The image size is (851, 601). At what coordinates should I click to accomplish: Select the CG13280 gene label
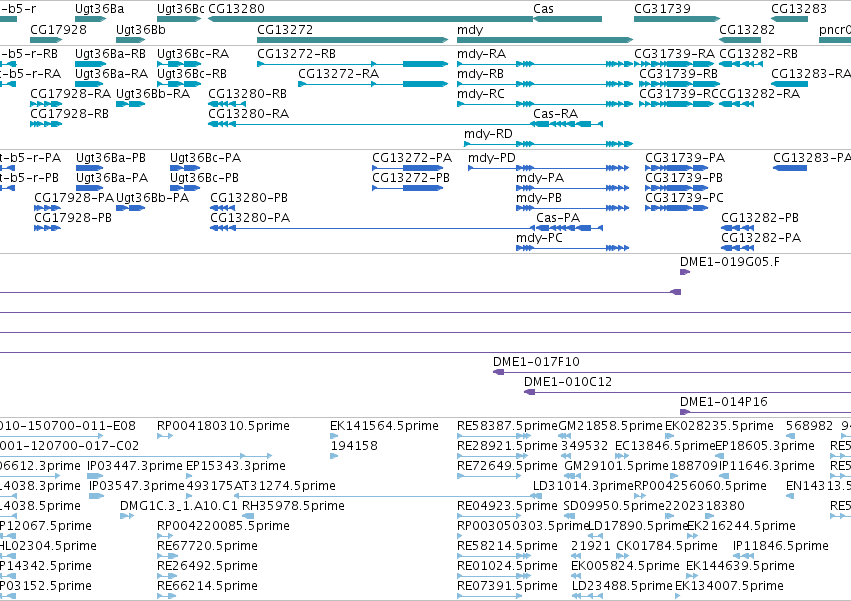pyautogui.click(x=236, y=9)
